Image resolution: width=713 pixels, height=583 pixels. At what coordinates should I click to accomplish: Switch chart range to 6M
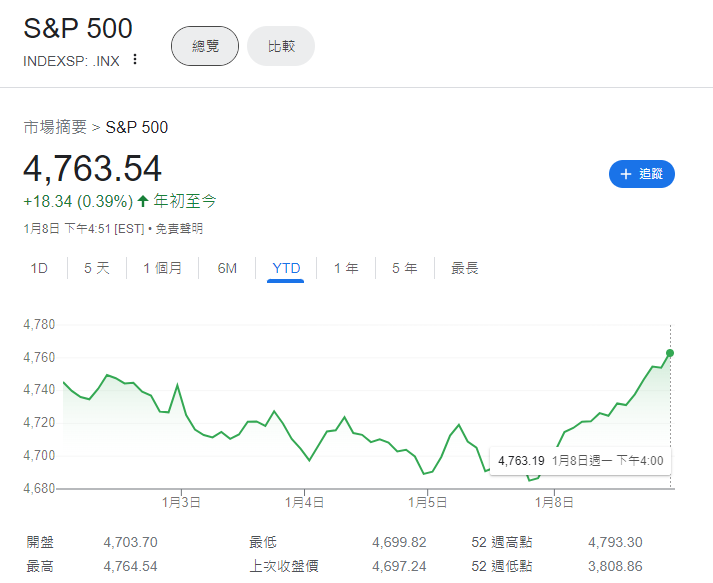227,268
